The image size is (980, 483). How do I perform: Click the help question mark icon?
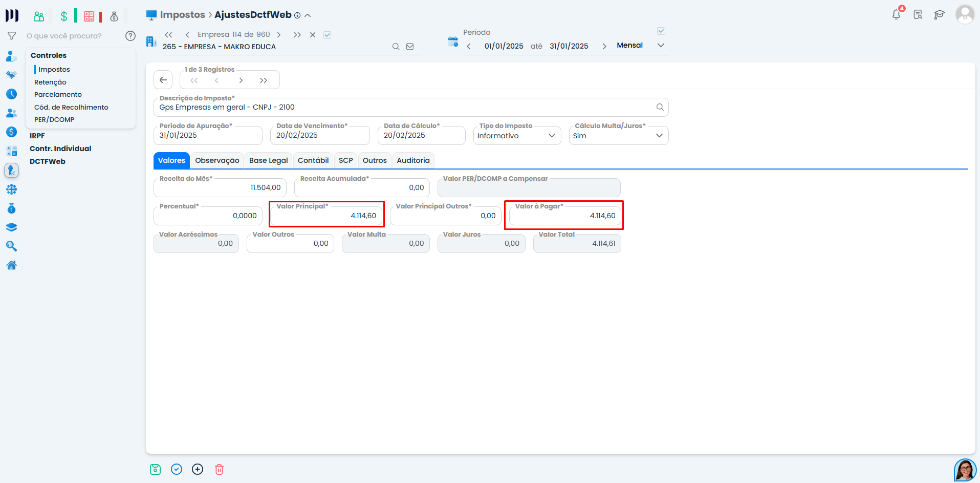tap(130, 36)
